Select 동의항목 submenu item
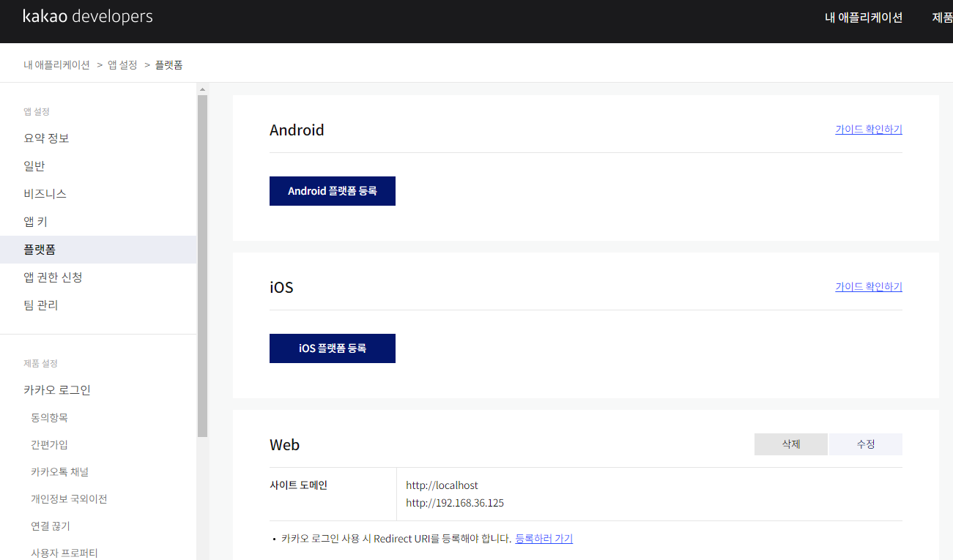953x560 pixels. coord(49,418)
